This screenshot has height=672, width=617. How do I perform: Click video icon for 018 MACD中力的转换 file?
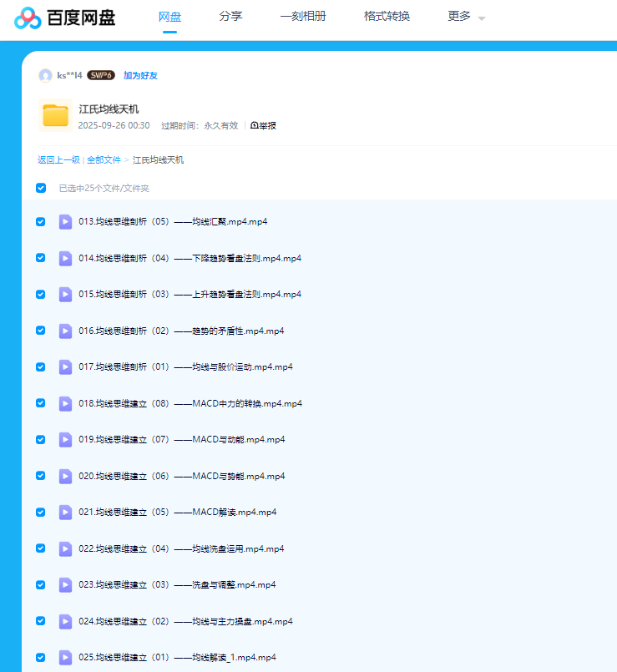tap(65, 403)
